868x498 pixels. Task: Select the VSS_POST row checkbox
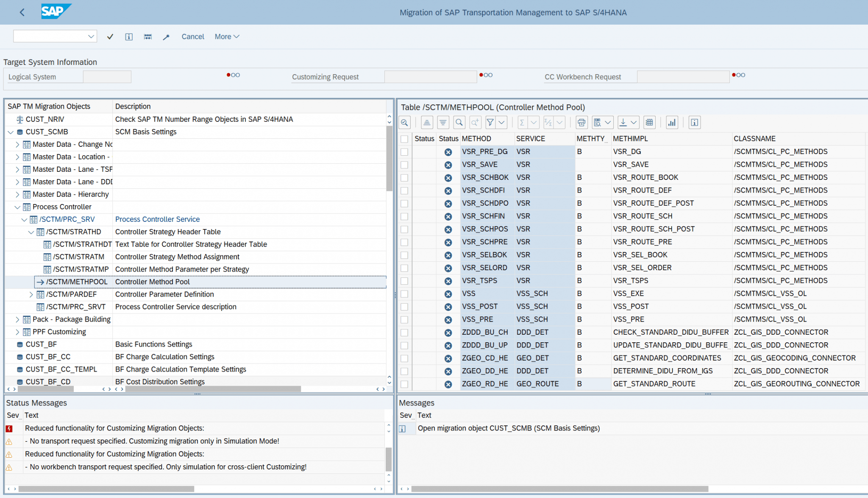point(404,307)
